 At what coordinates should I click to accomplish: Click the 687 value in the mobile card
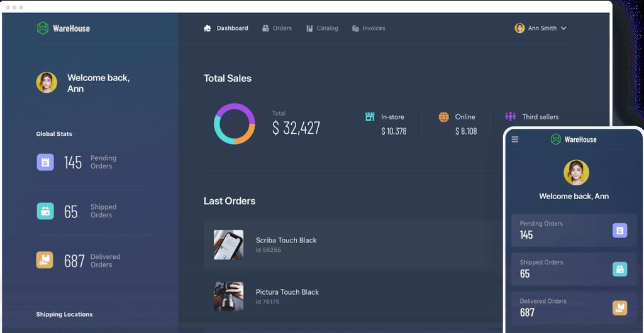(527, 312)
